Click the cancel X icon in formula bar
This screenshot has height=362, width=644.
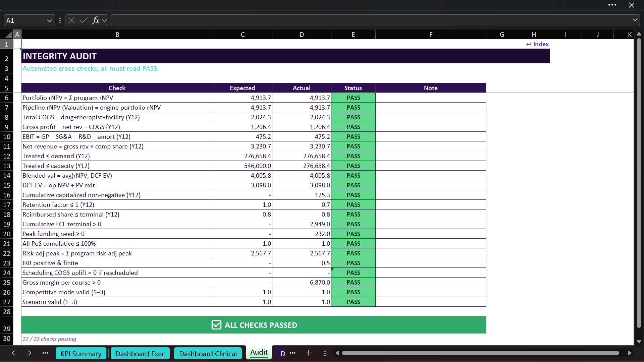[71, 20]
